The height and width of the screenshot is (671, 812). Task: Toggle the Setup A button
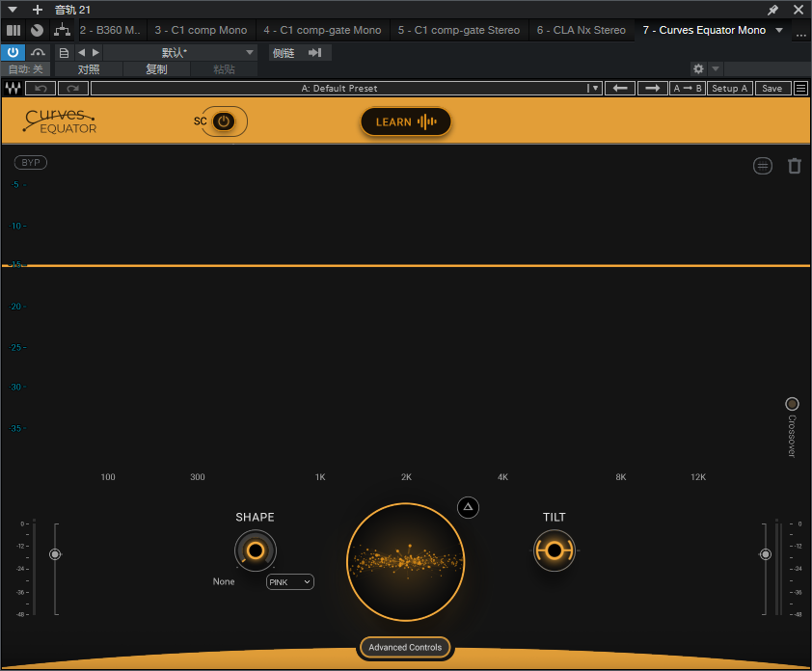coord(730,89)
